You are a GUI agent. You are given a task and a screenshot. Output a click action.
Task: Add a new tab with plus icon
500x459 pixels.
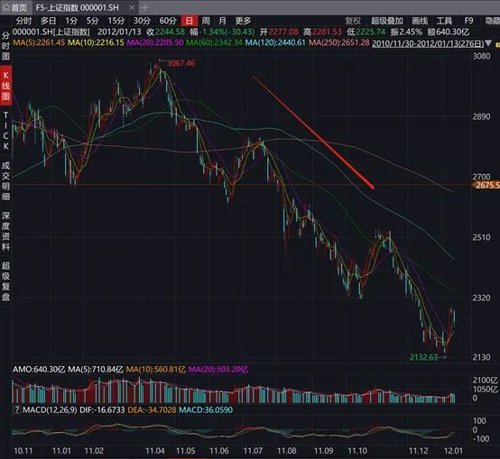145,7
